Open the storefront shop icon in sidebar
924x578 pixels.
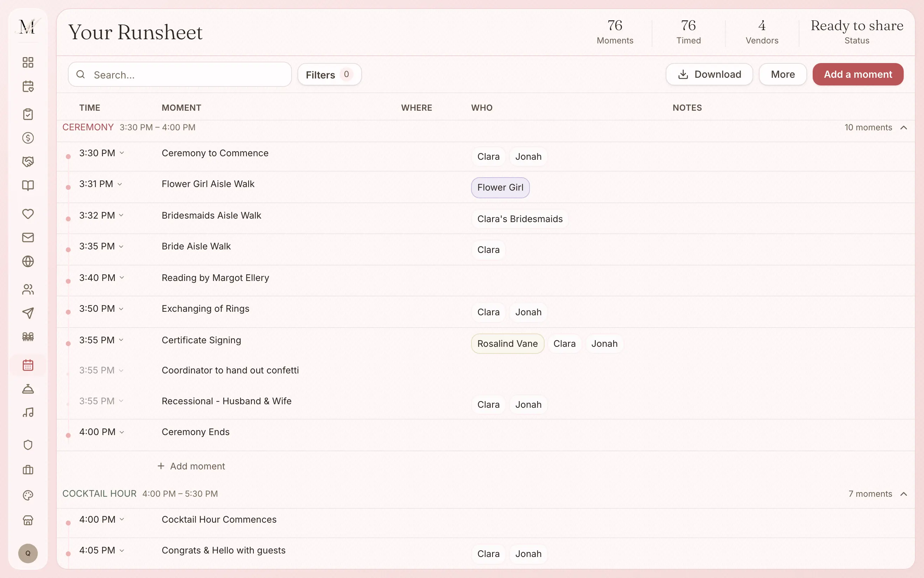click(x=28, y=520)
